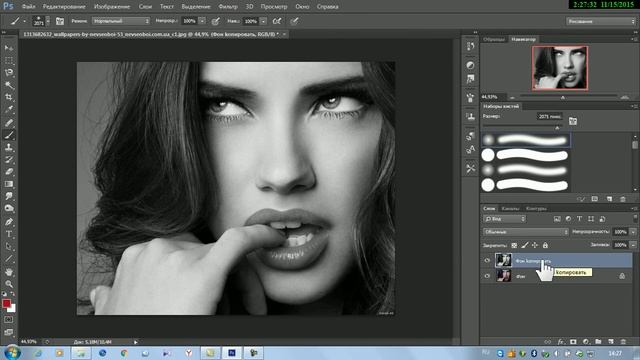640x360 pixels.
Task: Select the Hand tool
Action: (9, 271)
